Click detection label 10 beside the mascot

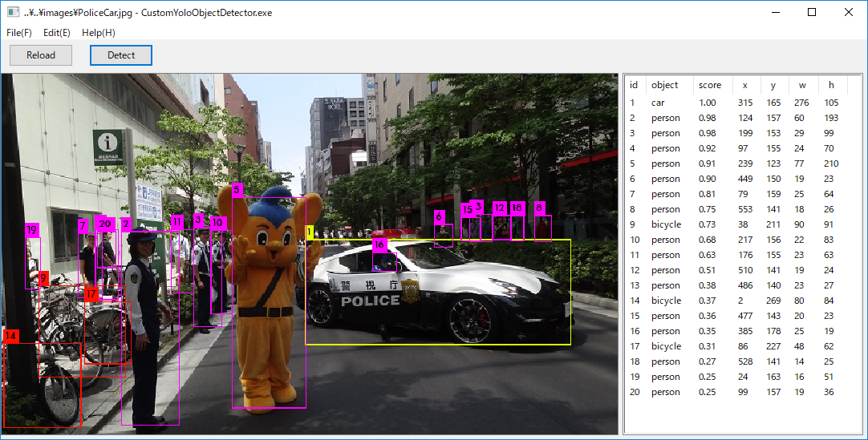tap(217, 223)
